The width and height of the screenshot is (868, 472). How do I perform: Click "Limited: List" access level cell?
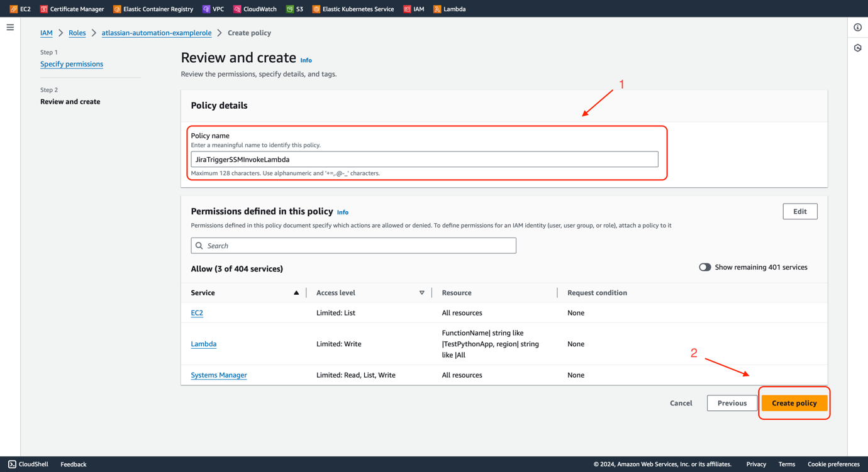[336, 313]
